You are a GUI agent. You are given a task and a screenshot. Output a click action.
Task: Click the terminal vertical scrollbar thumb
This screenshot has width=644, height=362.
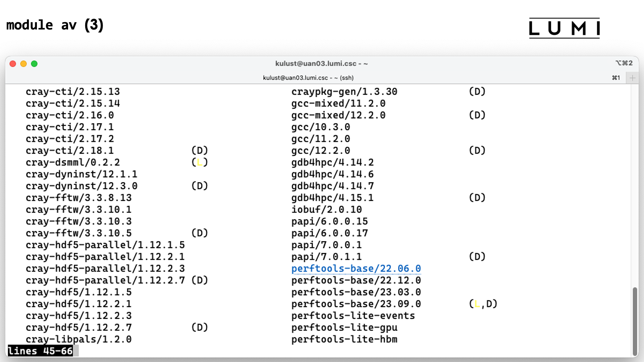pos(634,321)
